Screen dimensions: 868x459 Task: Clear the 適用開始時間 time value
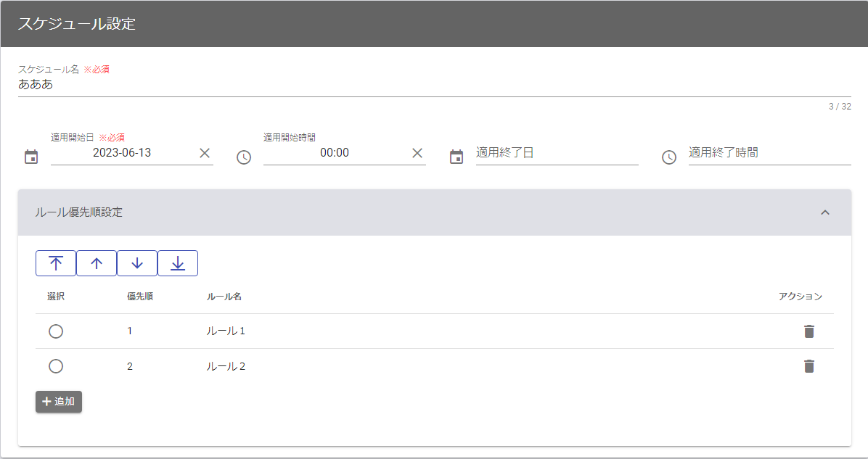tap(417, 153)
